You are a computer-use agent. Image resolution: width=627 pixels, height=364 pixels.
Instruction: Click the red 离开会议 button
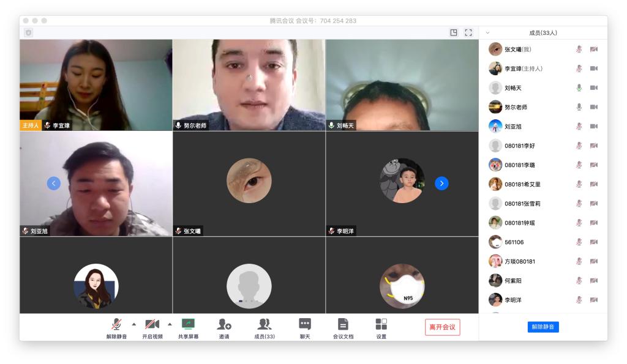tap(442, 327)
